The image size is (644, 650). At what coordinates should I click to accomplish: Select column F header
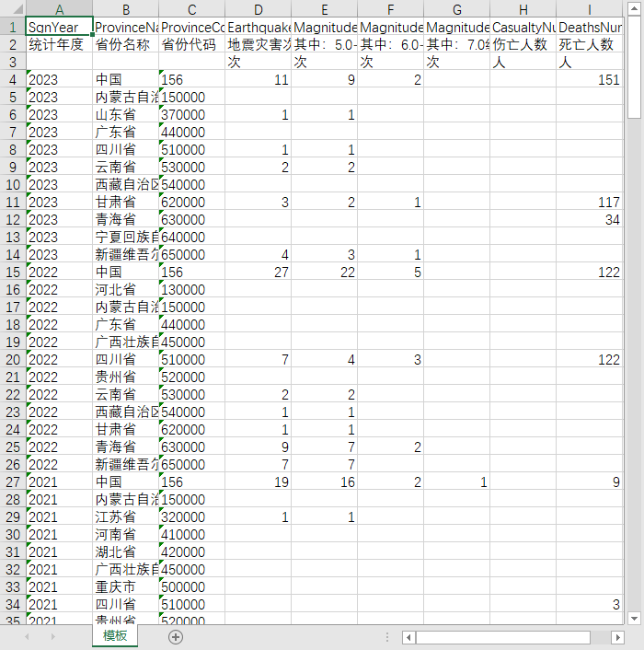[x=391, y=9]
